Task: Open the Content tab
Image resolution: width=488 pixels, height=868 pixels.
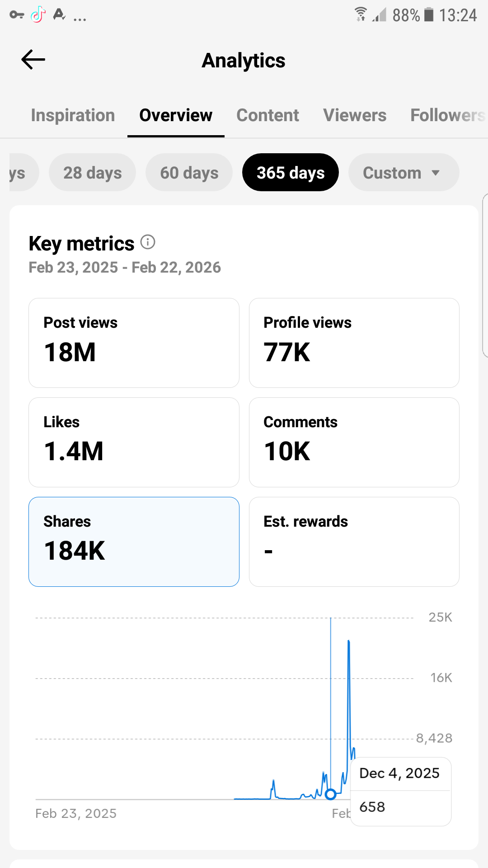Action: click(267, 115)
